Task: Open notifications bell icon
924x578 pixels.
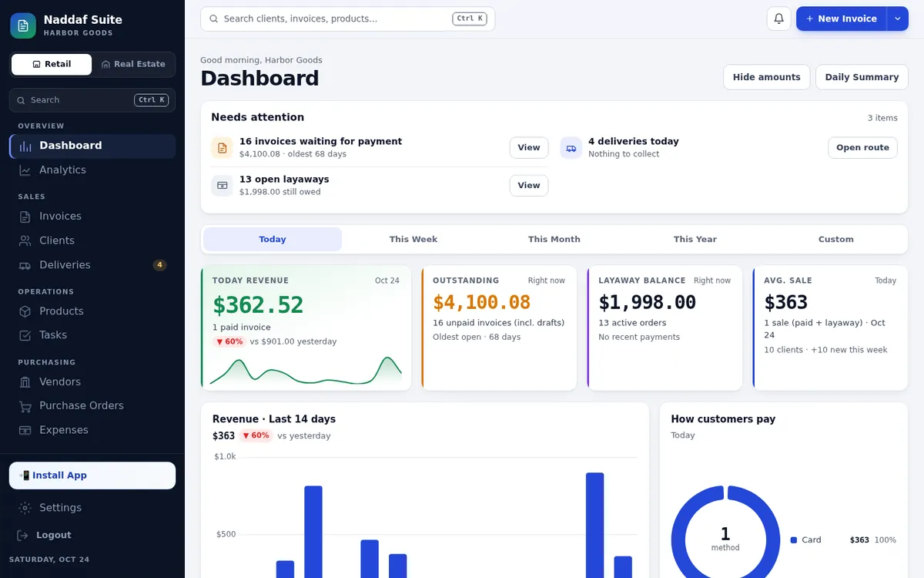Action: (778, 18)
